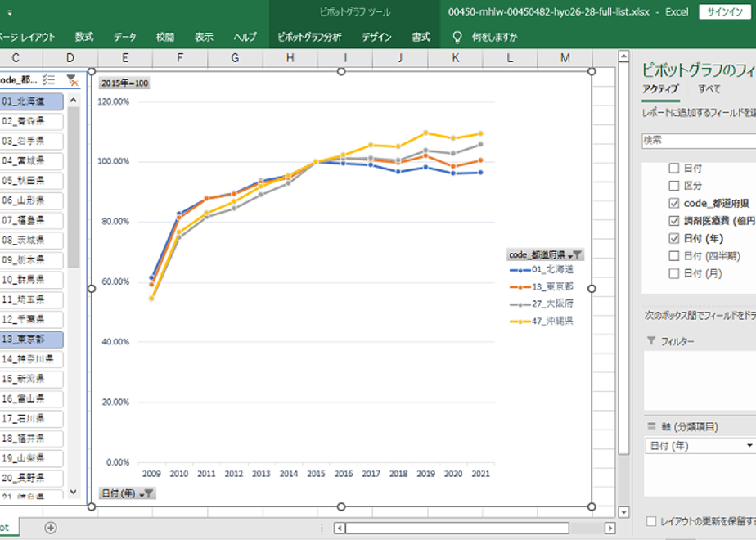
Task: Open the ヘルプ ribbon tab
Action: [245, 37]
